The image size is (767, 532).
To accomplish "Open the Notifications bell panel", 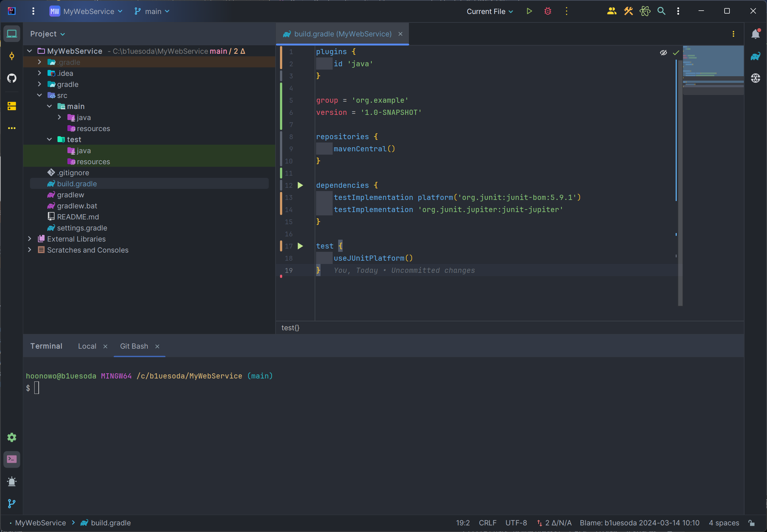I will 755,34.
